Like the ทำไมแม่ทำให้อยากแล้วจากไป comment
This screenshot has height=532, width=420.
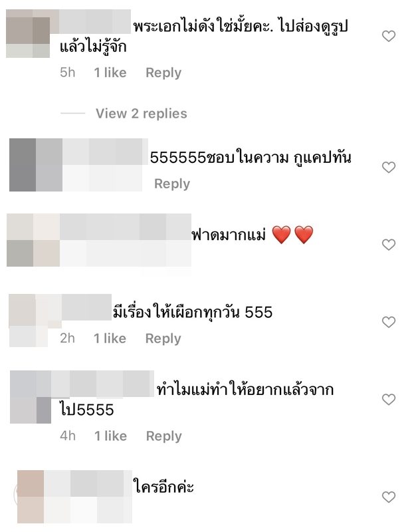pos(389,400)
